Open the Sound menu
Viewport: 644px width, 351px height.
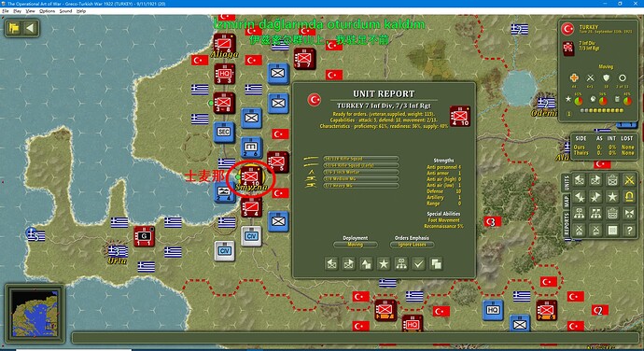[x=65, y=11]
